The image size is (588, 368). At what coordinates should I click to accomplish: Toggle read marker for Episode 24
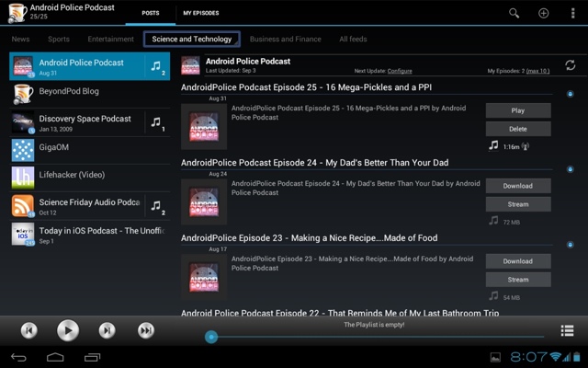(x=570, y=169)
